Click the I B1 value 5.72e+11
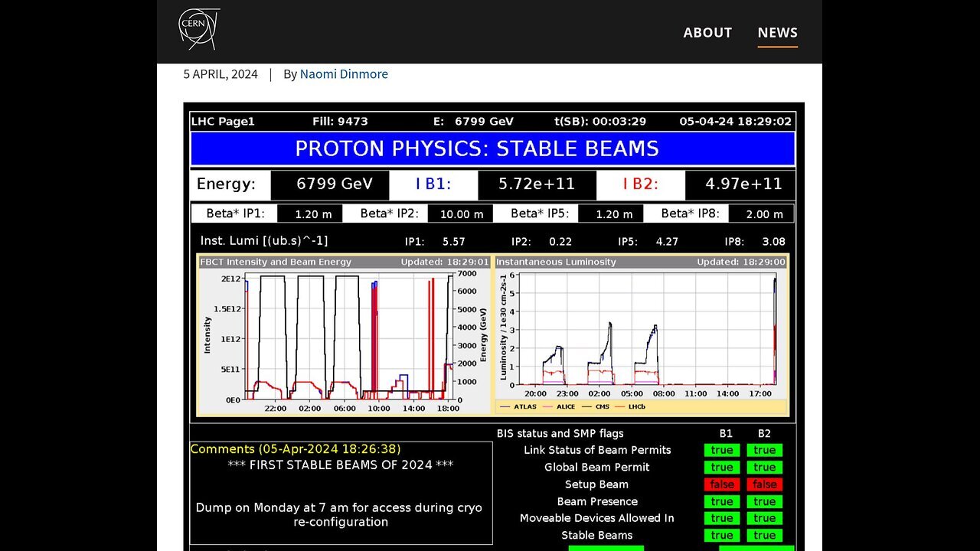This screenshot has height=551, width=980. tap(537, 184)
